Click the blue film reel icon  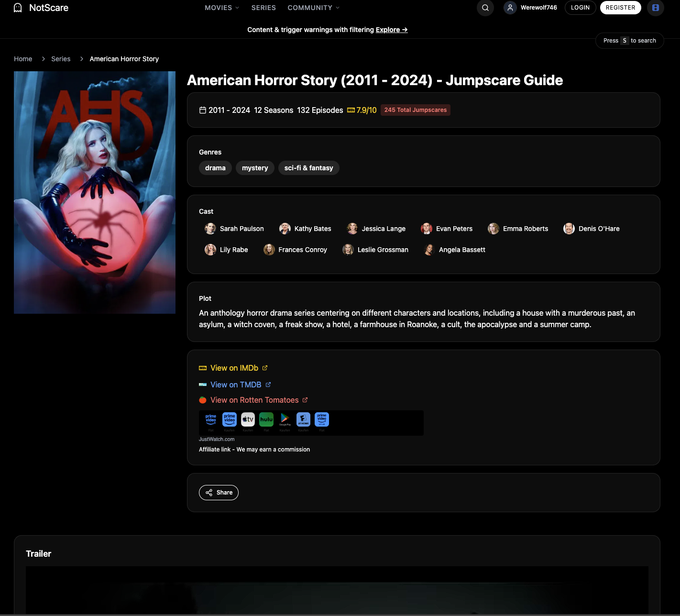pyautogui.click(x=655, y=8)
